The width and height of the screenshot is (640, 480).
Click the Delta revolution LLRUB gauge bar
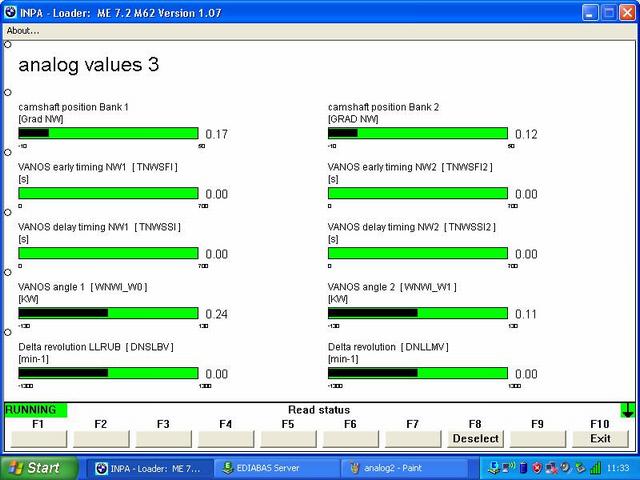(x=108, y=373)
